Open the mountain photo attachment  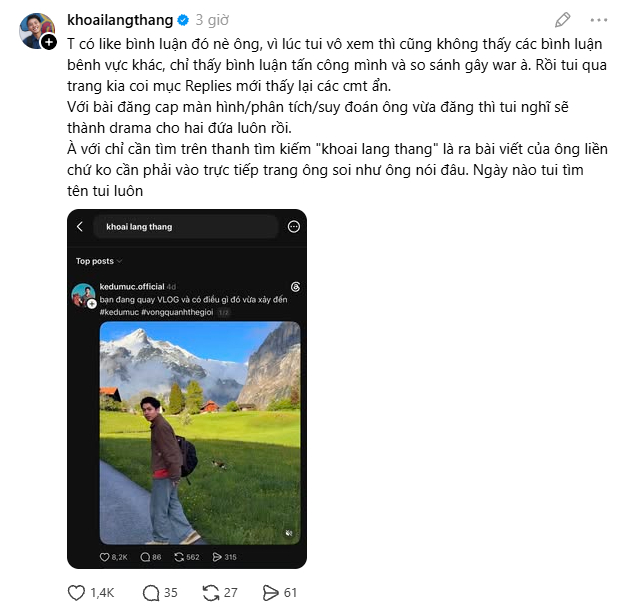[200, 433]
